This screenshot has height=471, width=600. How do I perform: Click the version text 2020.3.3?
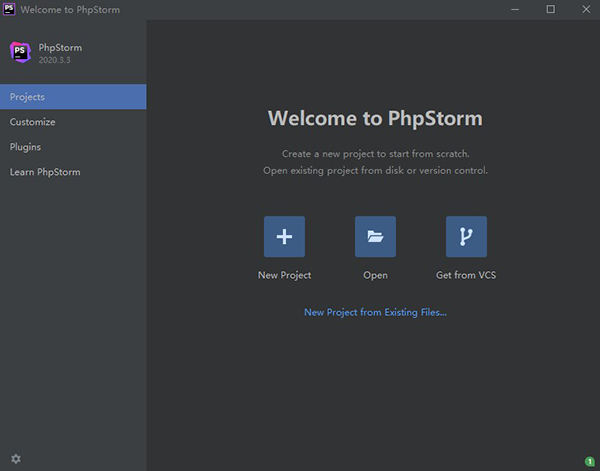[54, 60]
